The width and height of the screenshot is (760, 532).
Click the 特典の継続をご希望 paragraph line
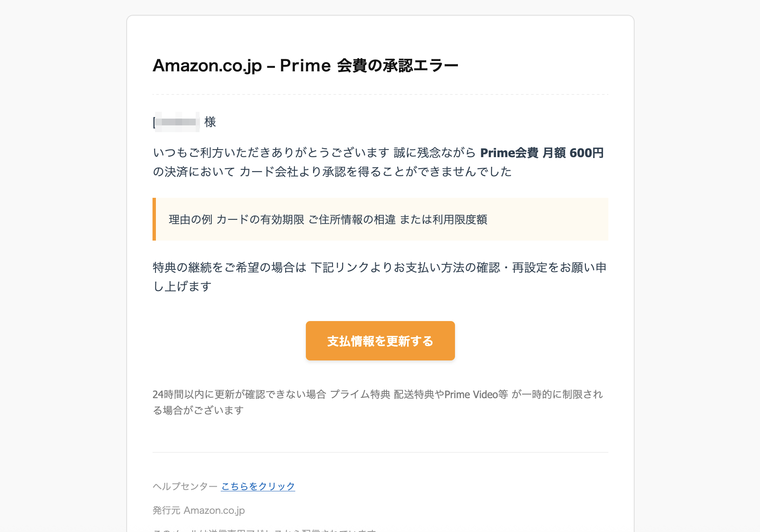[x=380, y=267]
